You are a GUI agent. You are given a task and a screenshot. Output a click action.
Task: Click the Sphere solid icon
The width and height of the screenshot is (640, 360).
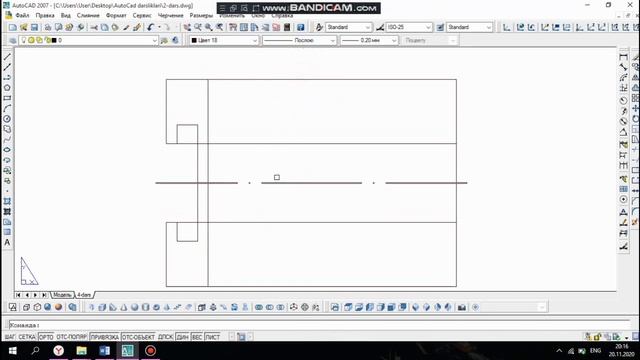pyautogui.click(x=134, y=307)
